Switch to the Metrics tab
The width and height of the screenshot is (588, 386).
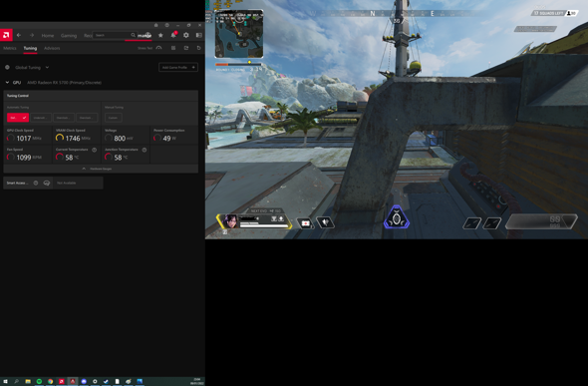[10, 48]
